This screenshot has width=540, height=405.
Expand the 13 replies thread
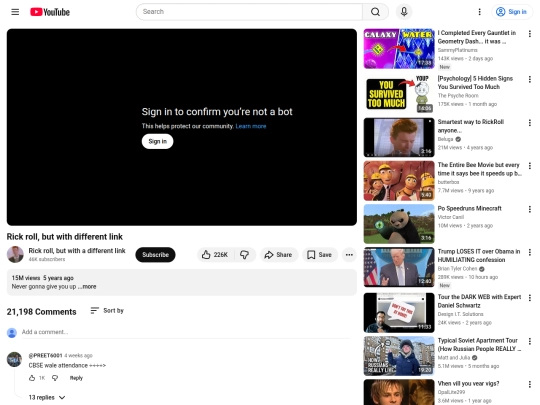click(x=47, y=398)
